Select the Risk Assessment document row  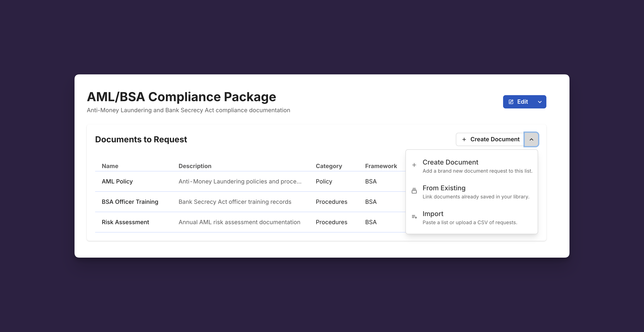click(x=125, y=222)
